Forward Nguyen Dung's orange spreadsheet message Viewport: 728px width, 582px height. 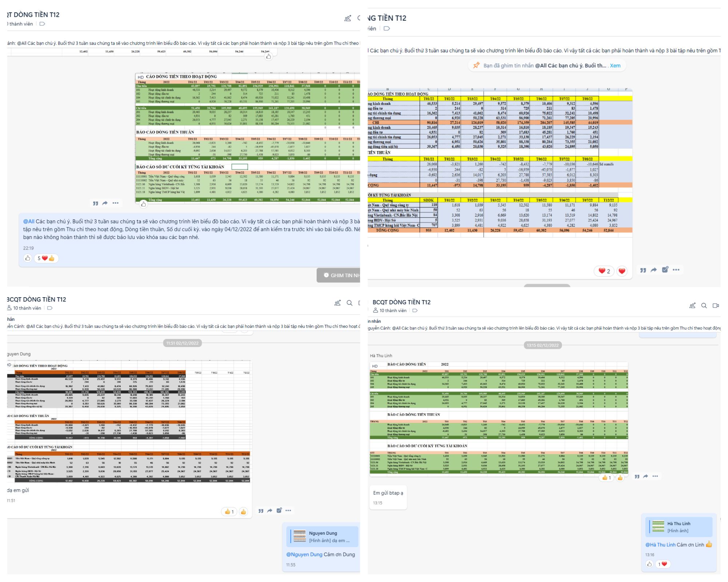(270, 511)
